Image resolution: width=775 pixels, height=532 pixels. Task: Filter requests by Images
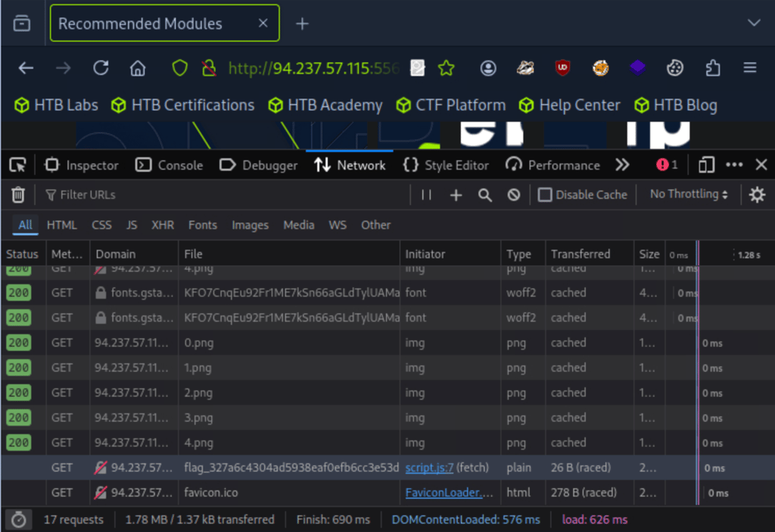click(x=250, y=225)
